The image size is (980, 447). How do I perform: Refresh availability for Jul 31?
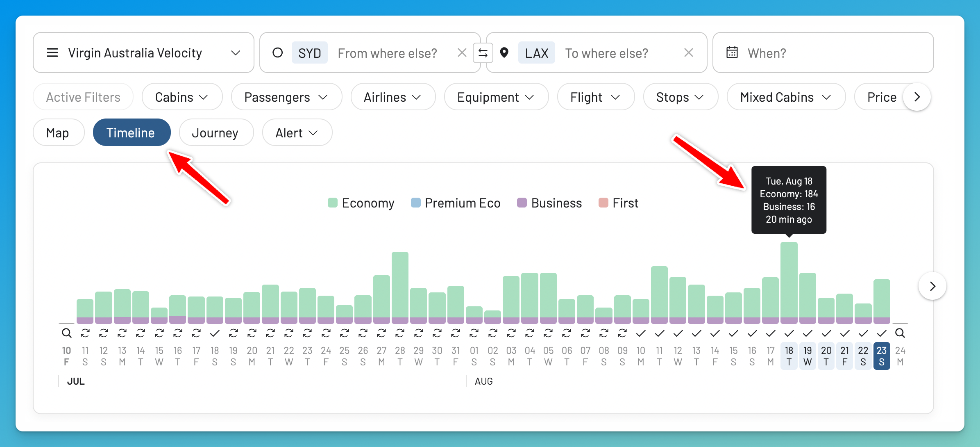(456, 333)
